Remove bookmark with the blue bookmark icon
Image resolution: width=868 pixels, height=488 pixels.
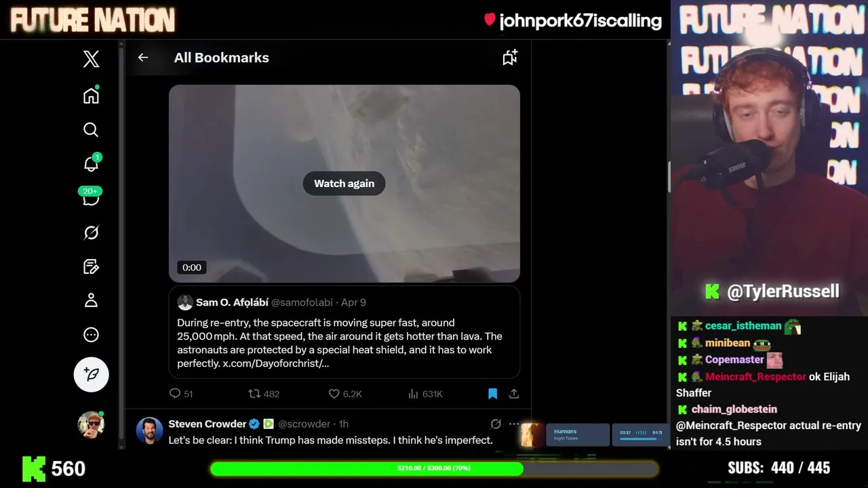pos(493,394)
